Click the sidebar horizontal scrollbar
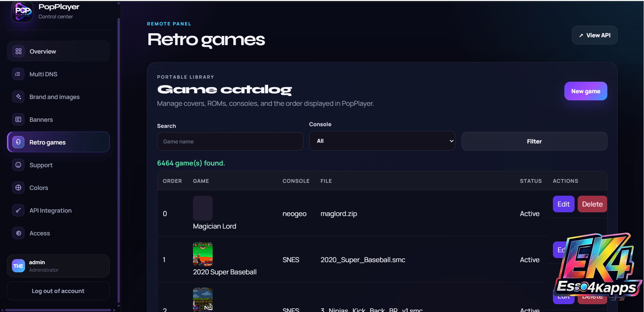The width and height of the screenshot is (644, 312). point(58,310)
